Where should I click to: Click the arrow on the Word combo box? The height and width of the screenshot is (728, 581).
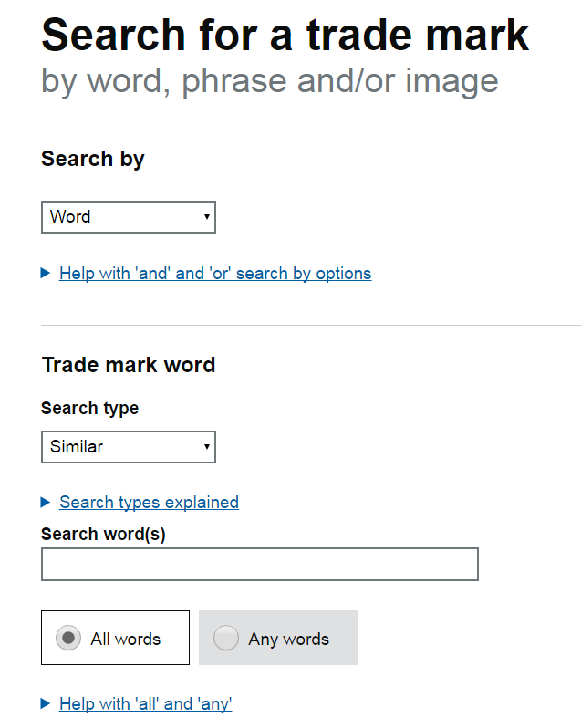(x=207, y=217)
